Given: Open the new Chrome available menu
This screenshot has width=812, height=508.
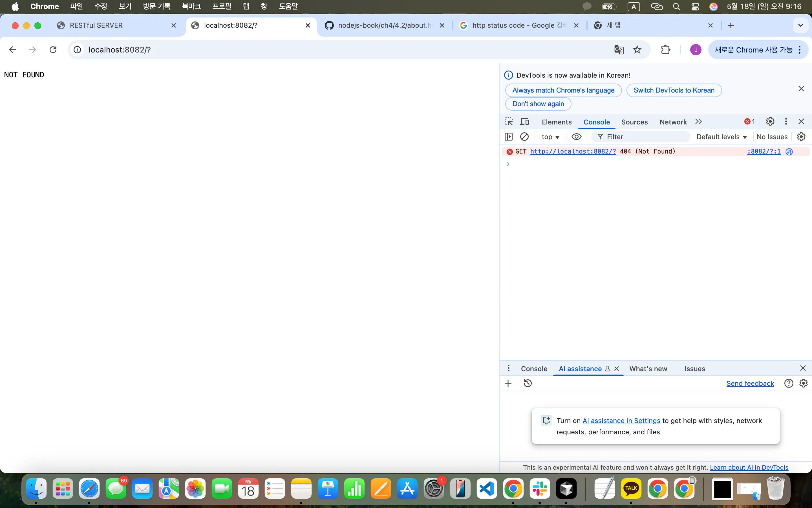Looking at the screenshot, I should [758, 50].
